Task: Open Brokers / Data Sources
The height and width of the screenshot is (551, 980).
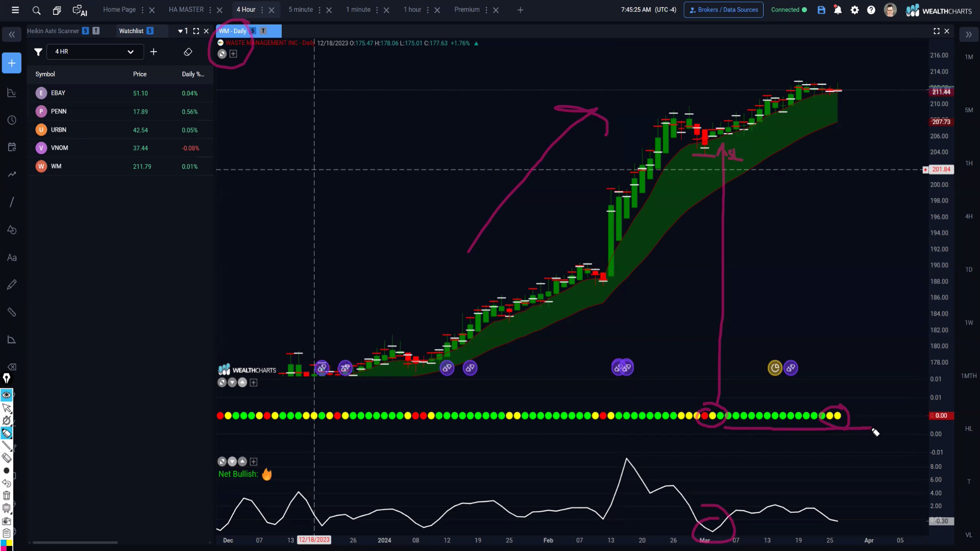Action: (723, 10)
